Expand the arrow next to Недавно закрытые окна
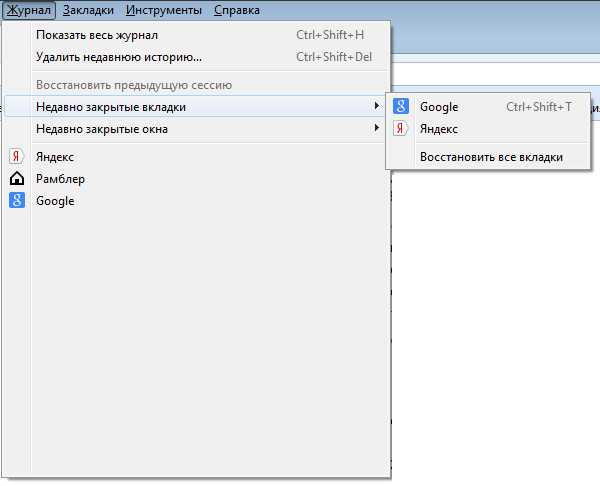600x486 pixels. pyautogui.click(x=376, y=128)
